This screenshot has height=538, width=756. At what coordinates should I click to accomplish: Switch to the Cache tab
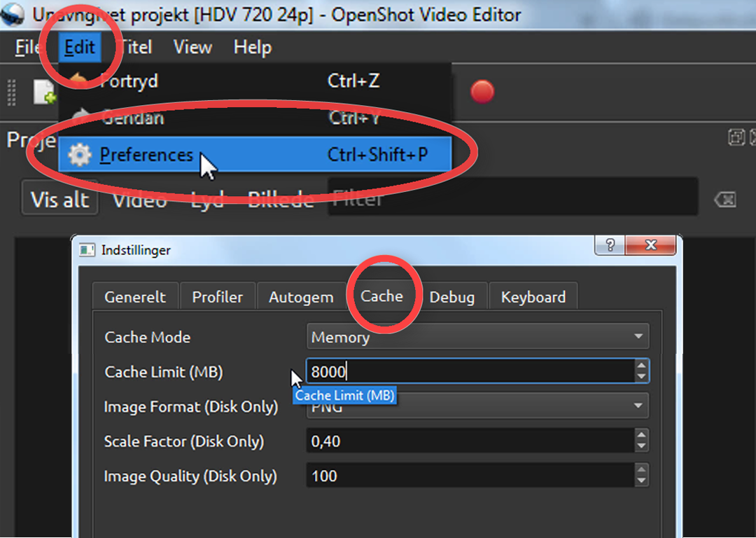[382, 296]
